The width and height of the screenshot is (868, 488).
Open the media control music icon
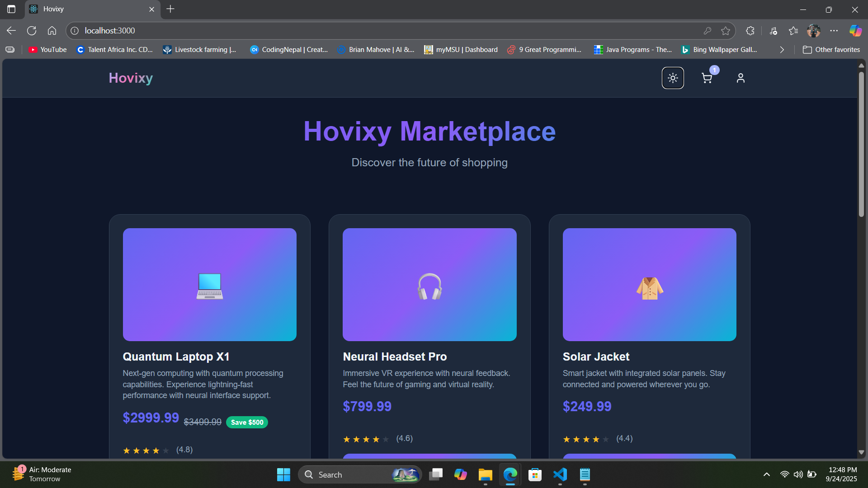pos(774,31)
